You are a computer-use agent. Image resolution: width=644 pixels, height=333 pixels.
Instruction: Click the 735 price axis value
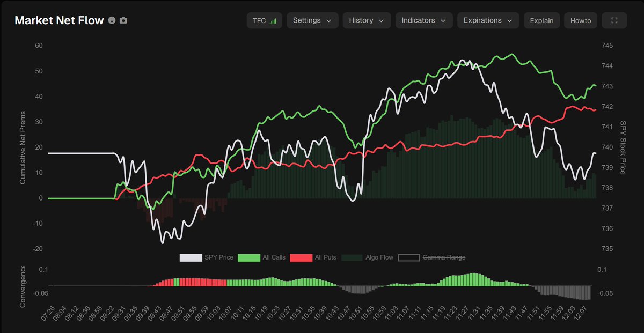pyautogui.click(x=608, y=249)
